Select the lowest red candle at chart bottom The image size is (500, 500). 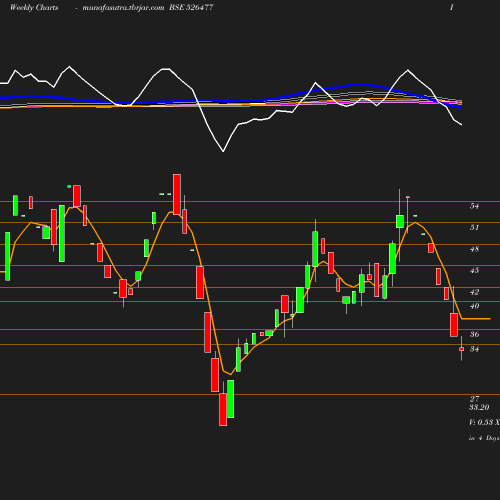pos(223,409)
